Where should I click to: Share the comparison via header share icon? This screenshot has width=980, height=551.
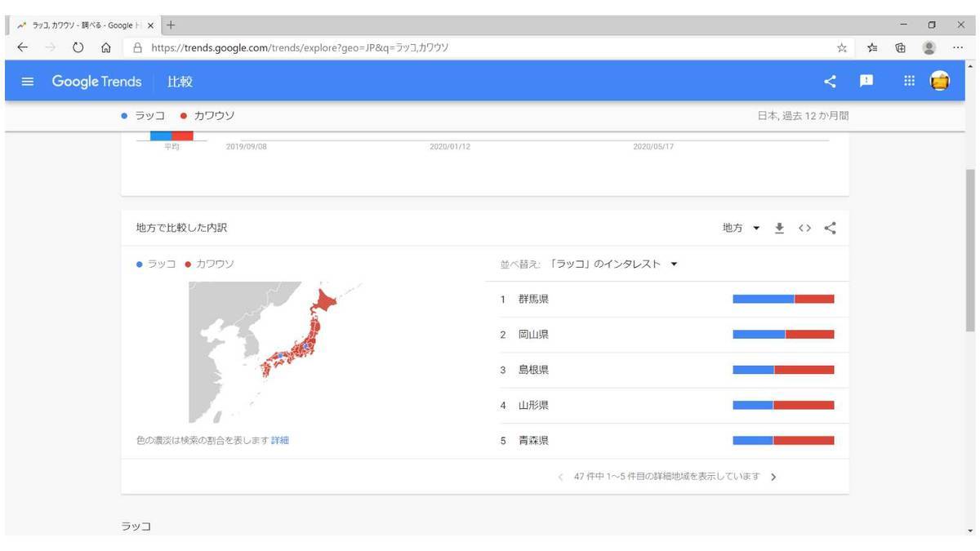[830, 82]
